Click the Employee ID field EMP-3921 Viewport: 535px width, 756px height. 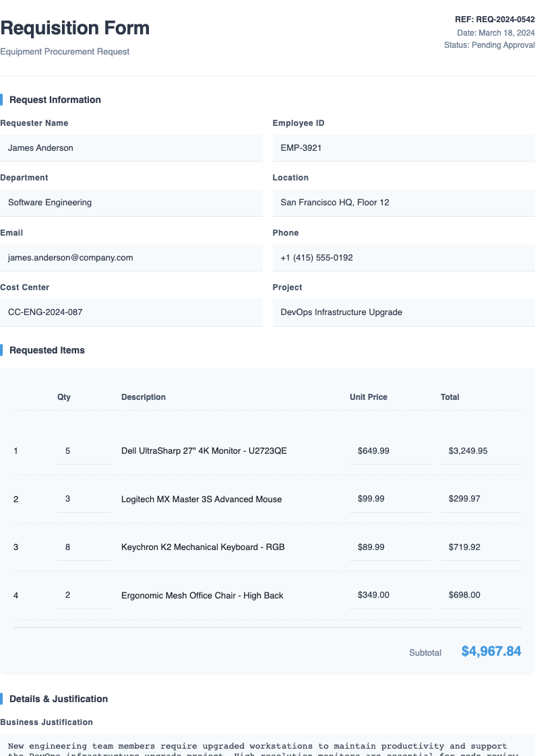click(403, 147)
